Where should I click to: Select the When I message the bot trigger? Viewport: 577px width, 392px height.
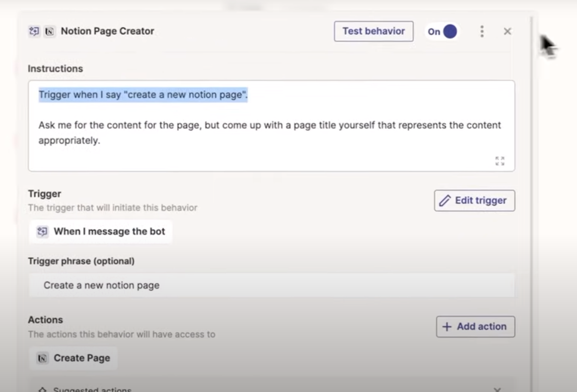coord(101,232)
